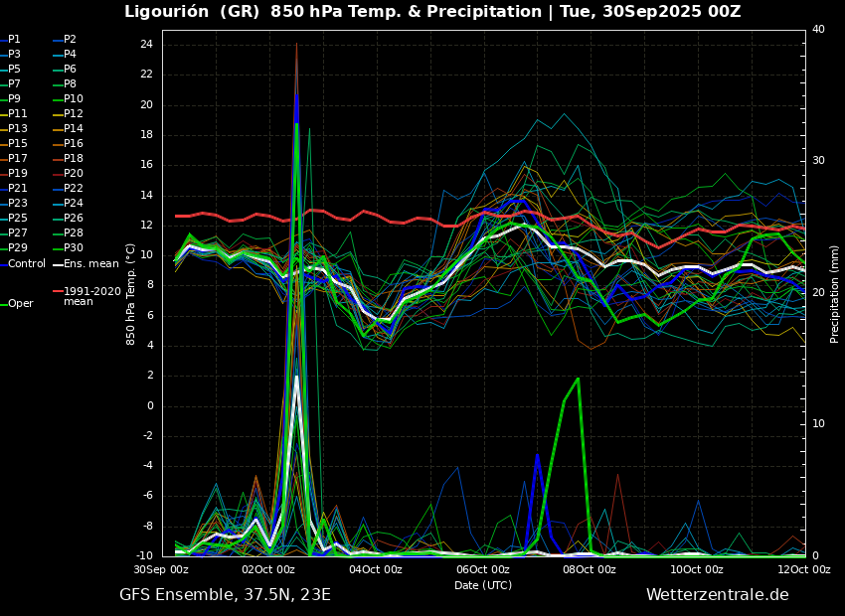This screenshot has width=845, height=616.
Task: Click the 10Oct 00z date tick label
Action: [x=697, y=570]
